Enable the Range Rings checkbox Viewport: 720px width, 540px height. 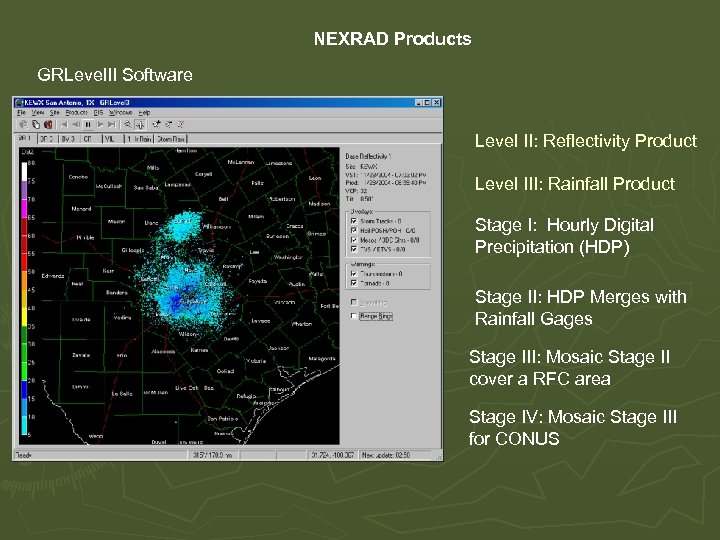tap(354, 316)
